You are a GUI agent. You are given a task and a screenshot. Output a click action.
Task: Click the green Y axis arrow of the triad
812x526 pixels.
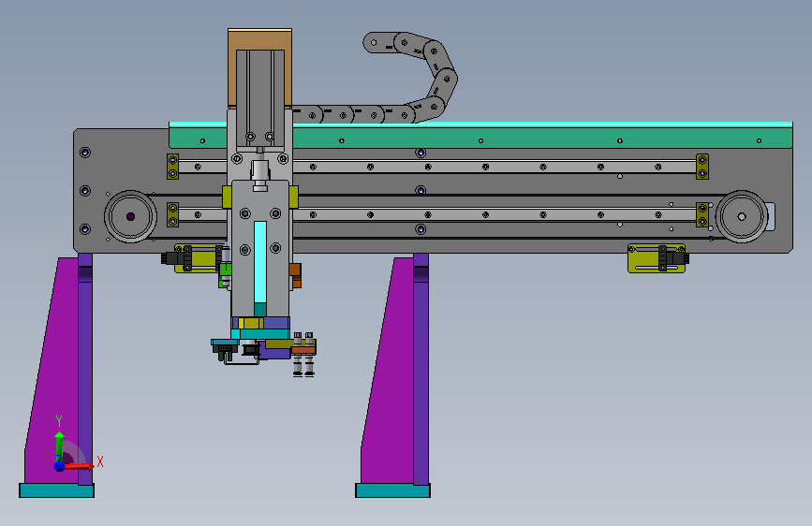(60, 446)
